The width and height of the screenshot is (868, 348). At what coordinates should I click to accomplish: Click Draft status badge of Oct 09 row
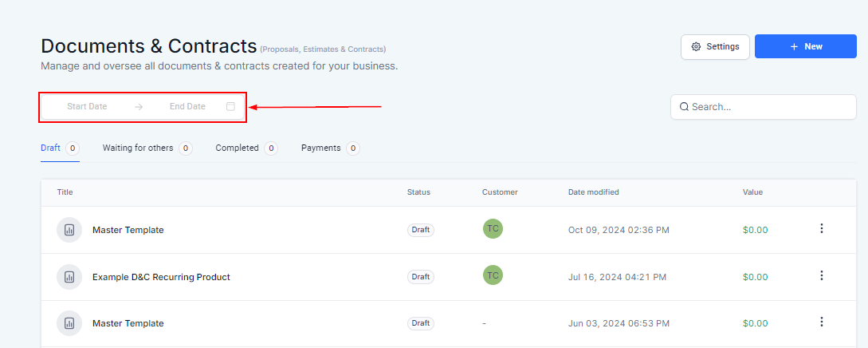tap(421, 229)
